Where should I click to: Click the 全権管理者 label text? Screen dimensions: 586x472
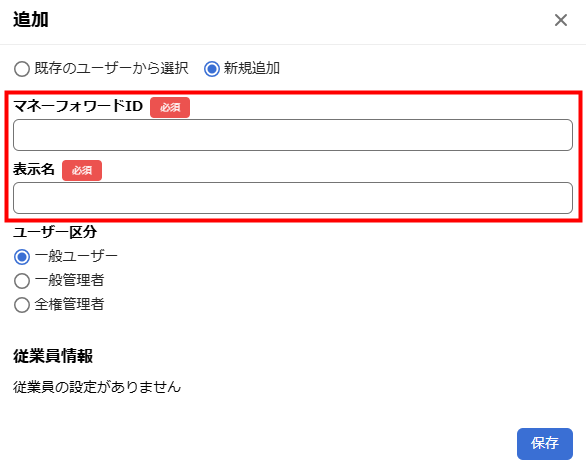[70, 305]
